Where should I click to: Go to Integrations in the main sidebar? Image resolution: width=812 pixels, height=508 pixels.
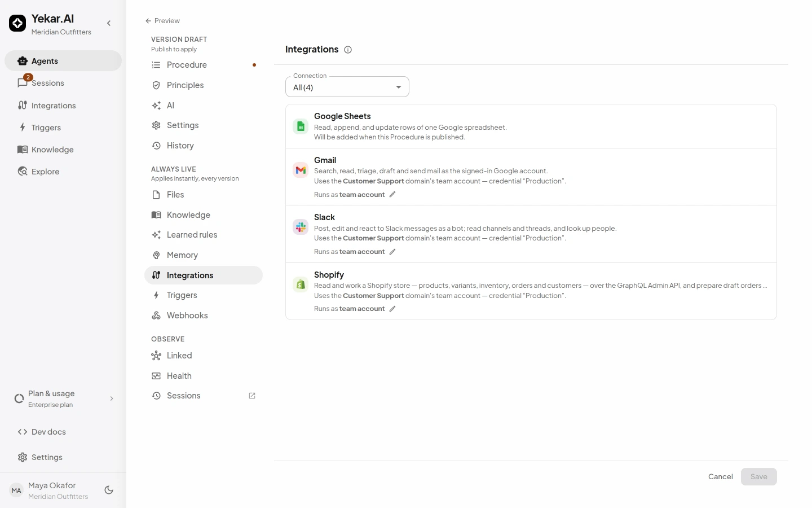pyautogui.click(x=63, y=106)
